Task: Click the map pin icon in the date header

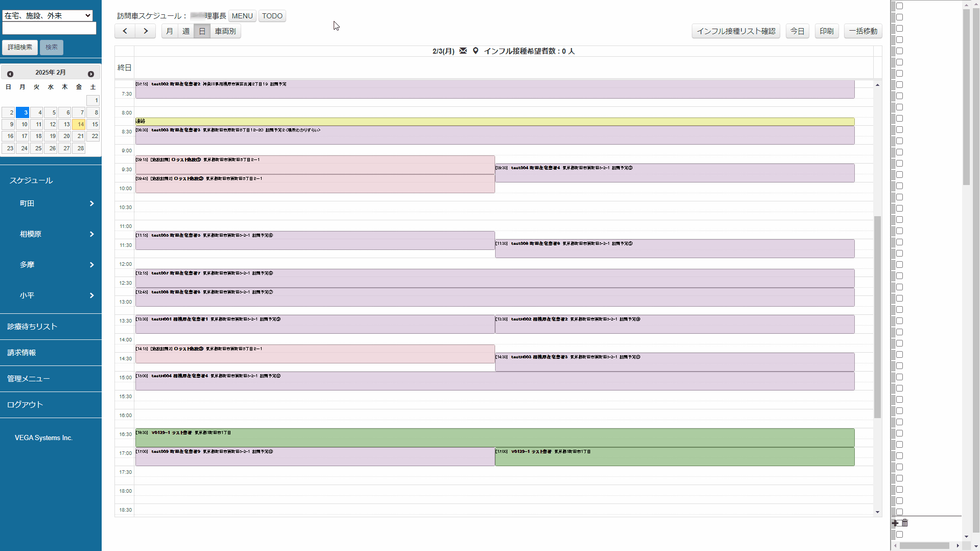Action: tap(475, 51)
